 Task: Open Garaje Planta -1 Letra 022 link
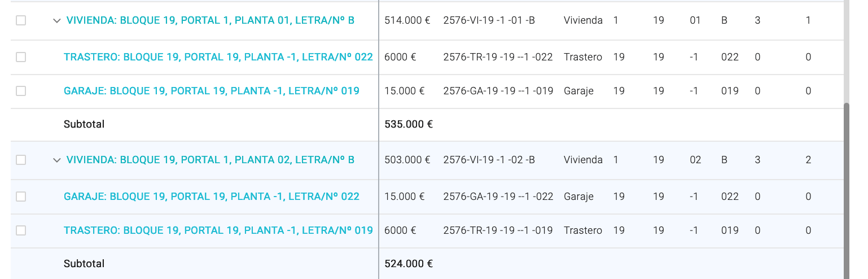pyautogui.click(x=212, y=197)
